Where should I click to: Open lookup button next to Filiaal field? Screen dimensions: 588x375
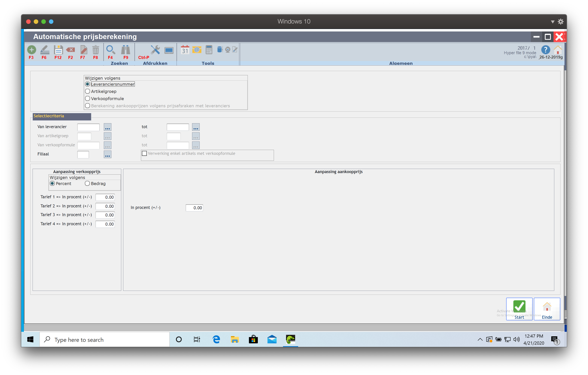click(x=107, y=155)
